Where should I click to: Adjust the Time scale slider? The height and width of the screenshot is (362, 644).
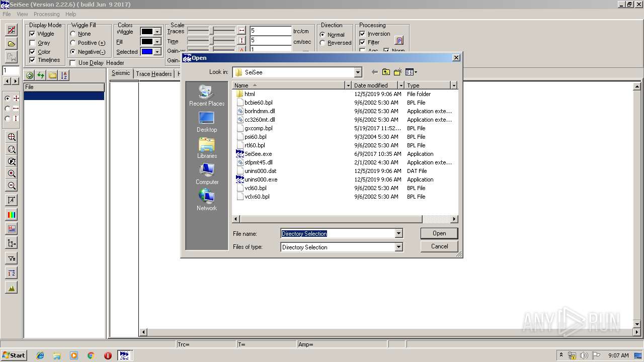click(211, 41)
